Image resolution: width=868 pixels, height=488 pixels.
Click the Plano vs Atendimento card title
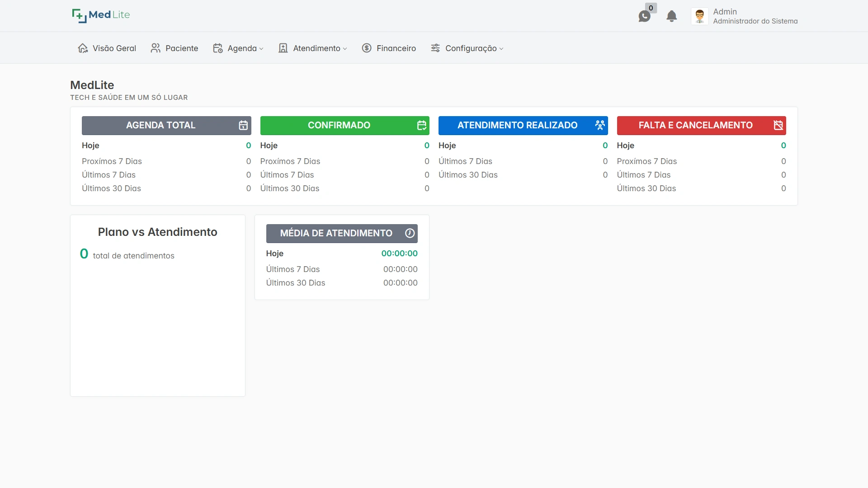click(x=157, y=232)
